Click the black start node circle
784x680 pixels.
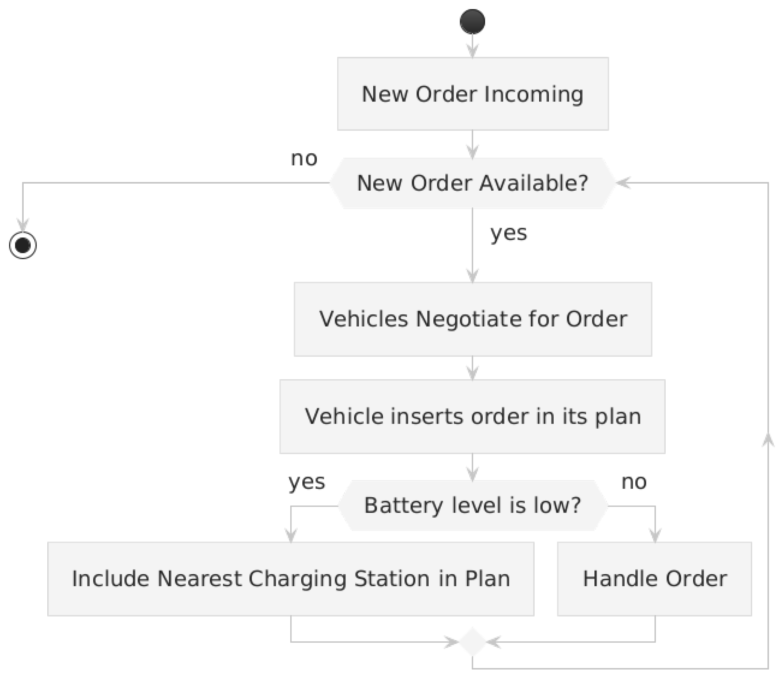point(472,22)
